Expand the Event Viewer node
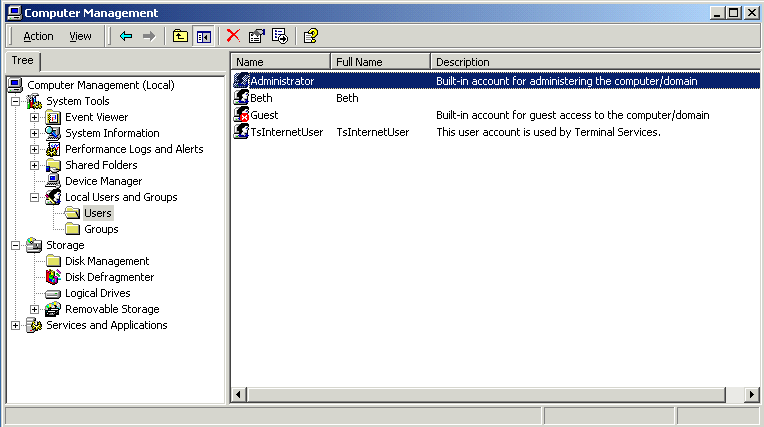The width and height of the screenshot is (764, 427). (x=34, y=117)
